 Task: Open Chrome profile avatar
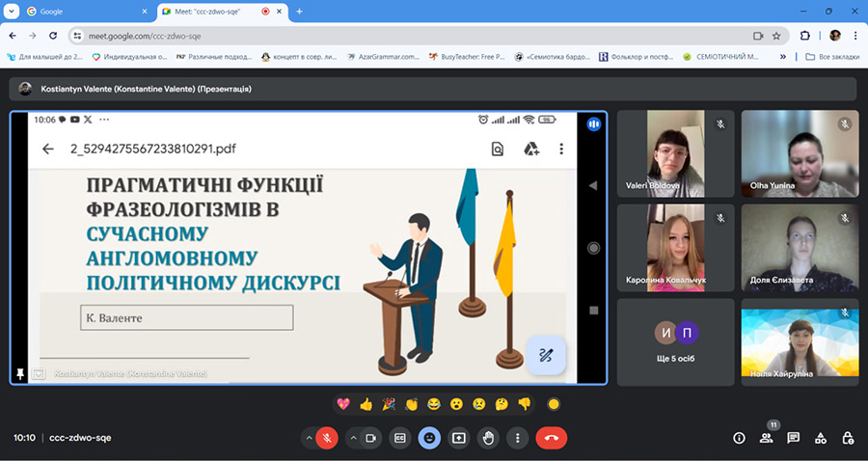pos(835,36)
